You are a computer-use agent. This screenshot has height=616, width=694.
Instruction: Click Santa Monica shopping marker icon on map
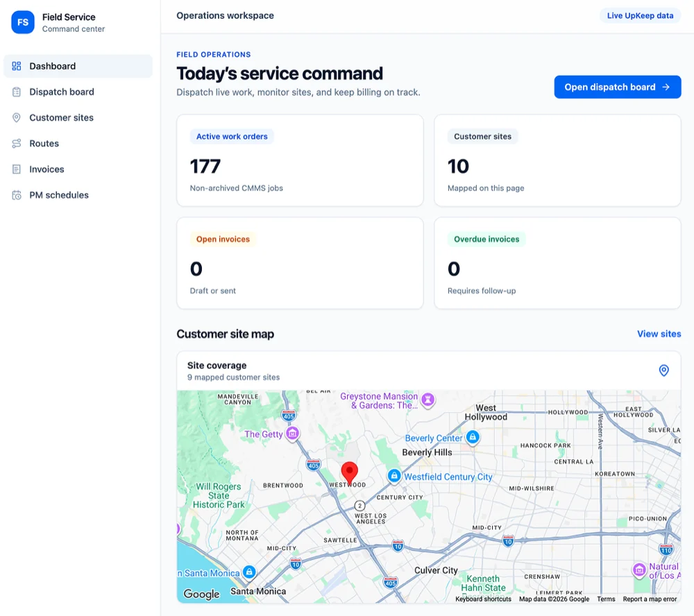click(x=249, y=572)
